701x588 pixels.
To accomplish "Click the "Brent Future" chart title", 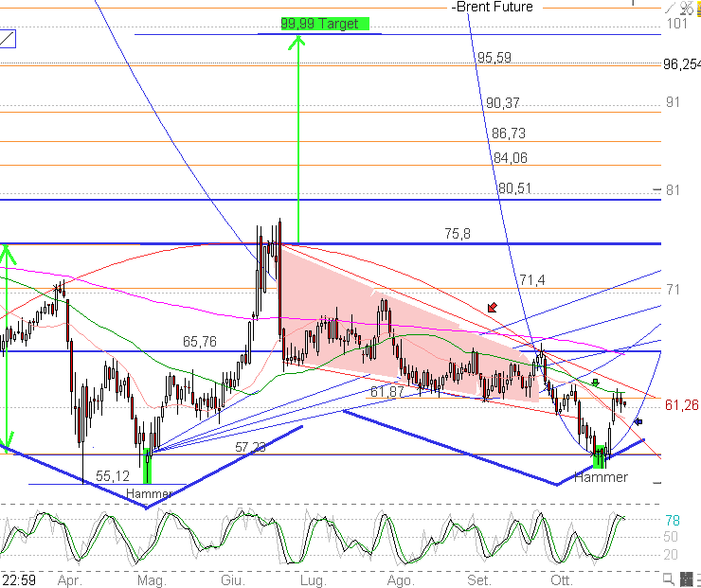I will click(x=493, y=7).
